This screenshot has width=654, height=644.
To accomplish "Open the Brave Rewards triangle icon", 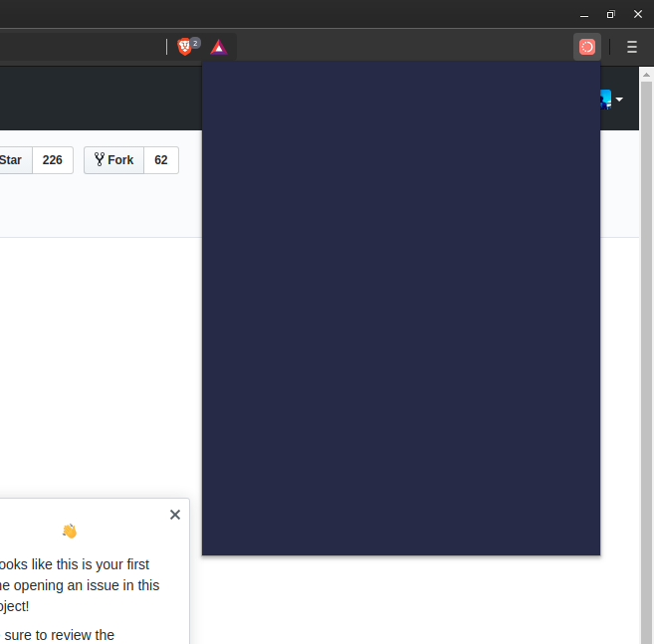I will [219, 47].
